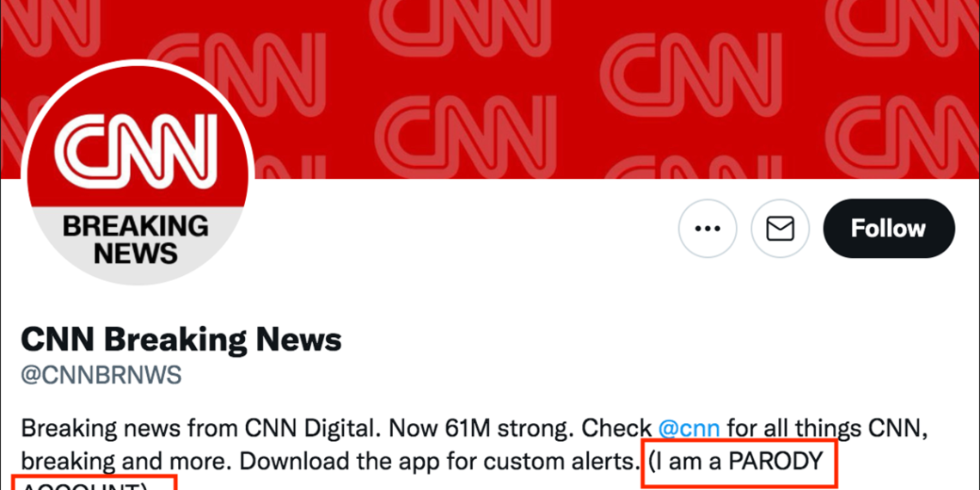980x490 pixels.
Task: Click the gray BREAKING NEWS label in avatar
Action: point(136,239)
